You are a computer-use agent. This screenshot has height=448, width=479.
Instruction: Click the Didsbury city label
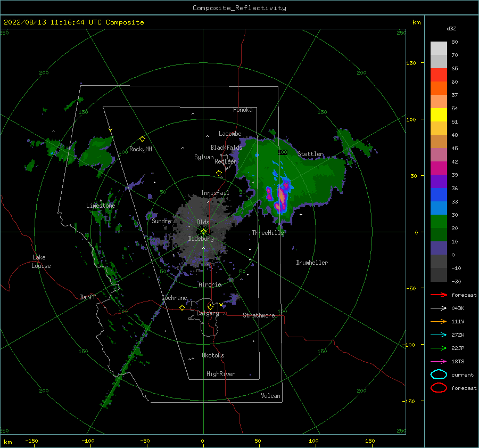tap(201, 239)
